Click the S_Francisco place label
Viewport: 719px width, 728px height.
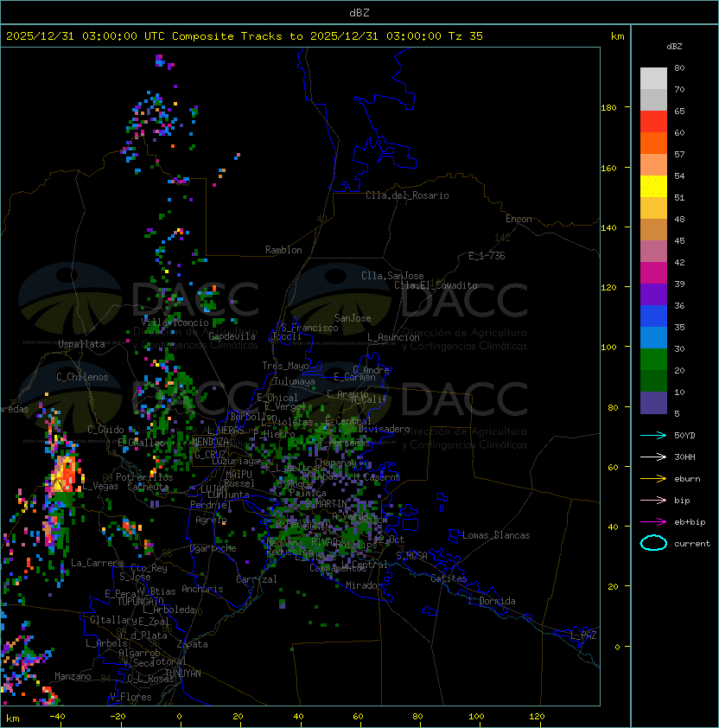pyautogui.click(x=309, y=328)
